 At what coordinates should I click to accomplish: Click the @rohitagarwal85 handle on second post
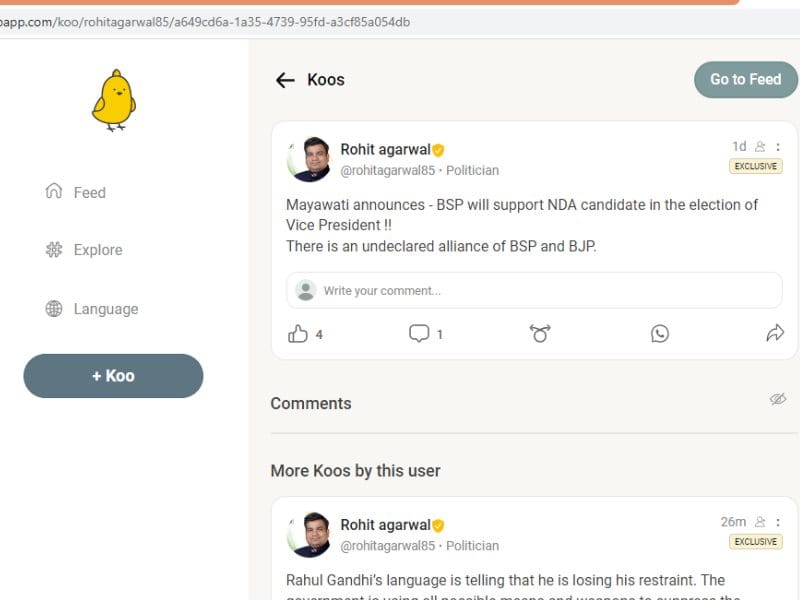coord(388,546)
